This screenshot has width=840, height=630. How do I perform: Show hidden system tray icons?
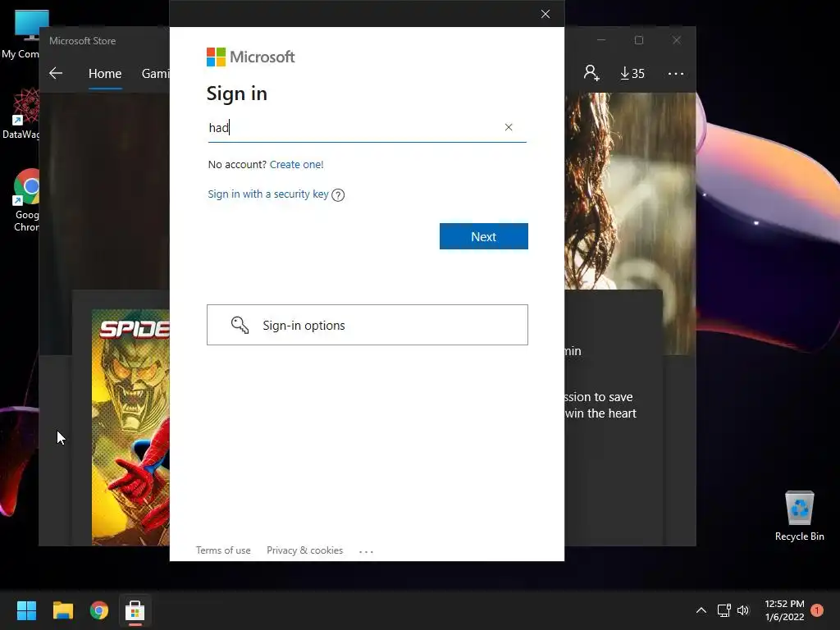(701, 610)
